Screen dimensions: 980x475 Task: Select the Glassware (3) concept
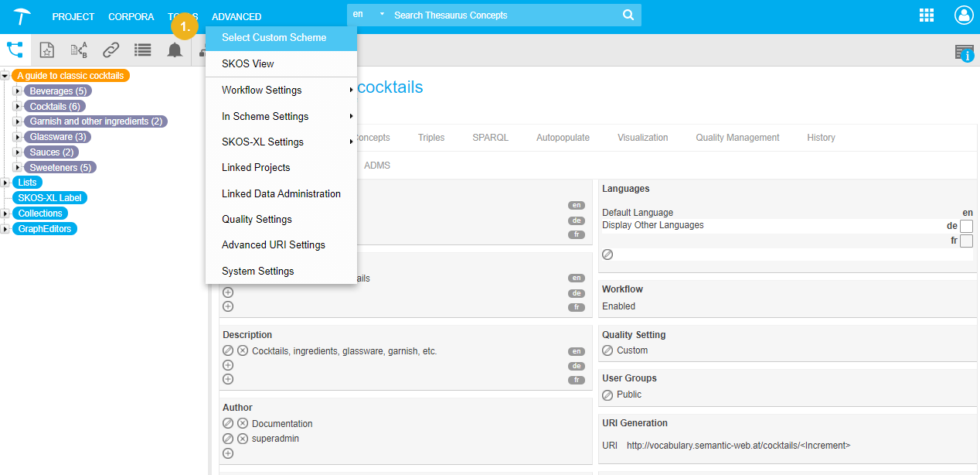coord(58,137)
